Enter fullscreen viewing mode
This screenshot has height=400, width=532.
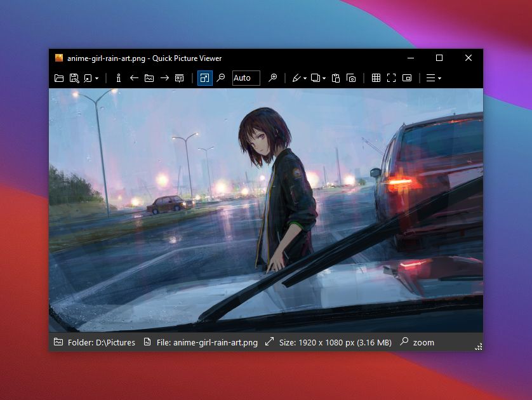391,77
